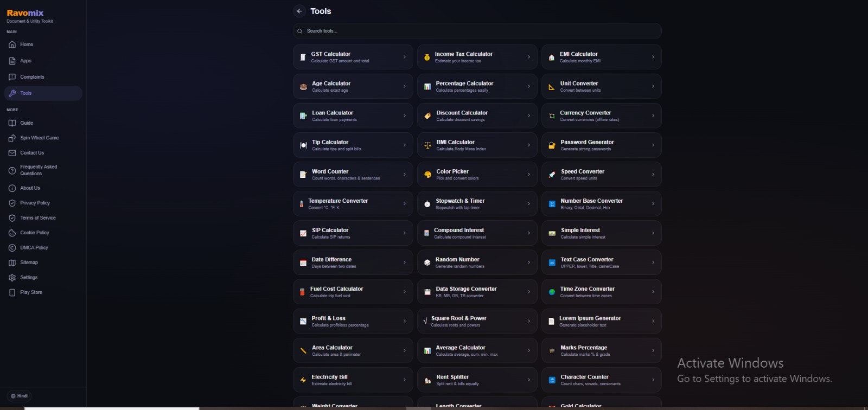The height and width of the screenshot is (410, 868).
Task: Click the Speed Converter rocket icon
Action: (552, 174)
